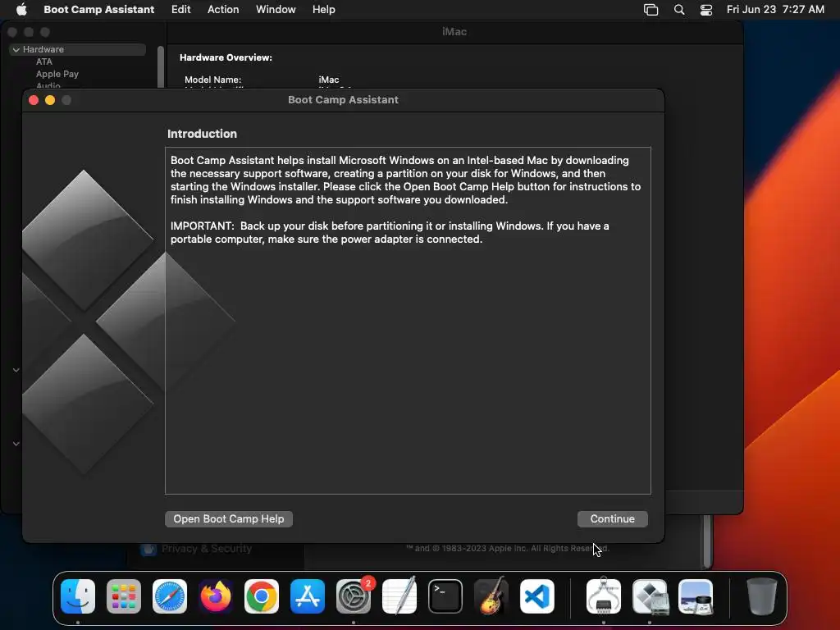Open System Information from the Dock

pos(604,596)
